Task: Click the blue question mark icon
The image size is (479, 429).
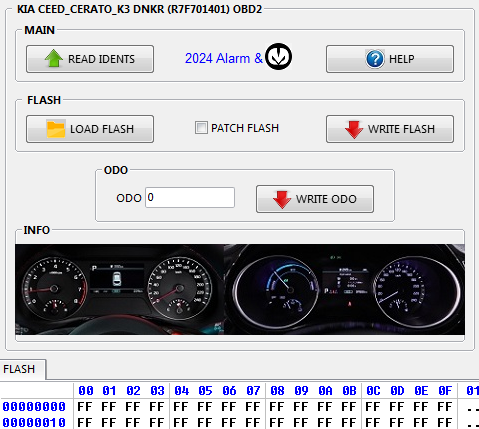Action: [x=375, y=59]
